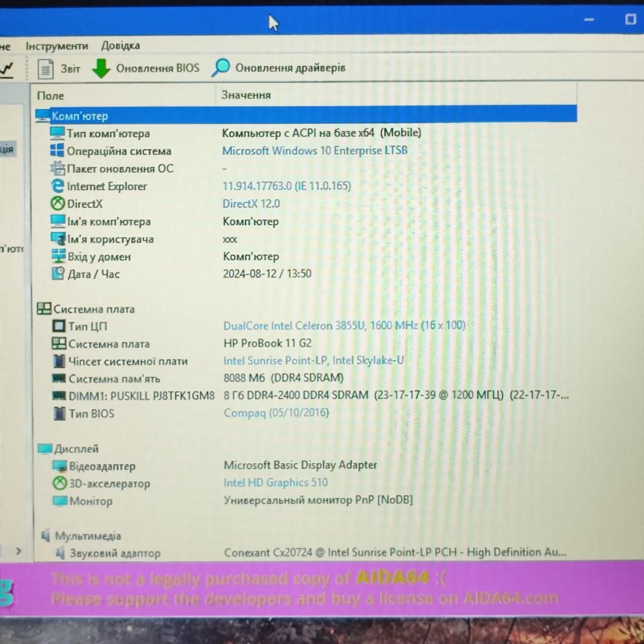Click the window maximize button

630,19
